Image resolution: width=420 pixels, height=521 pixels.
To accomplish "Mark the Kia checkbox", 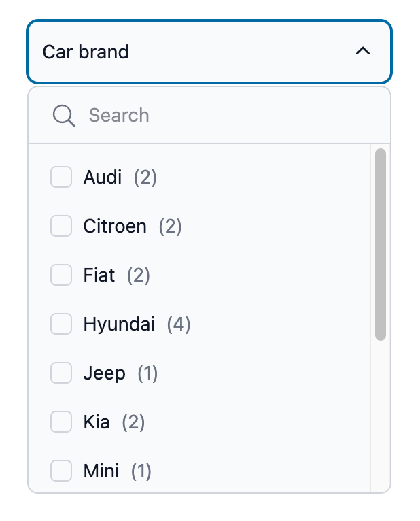I will 61,422.
